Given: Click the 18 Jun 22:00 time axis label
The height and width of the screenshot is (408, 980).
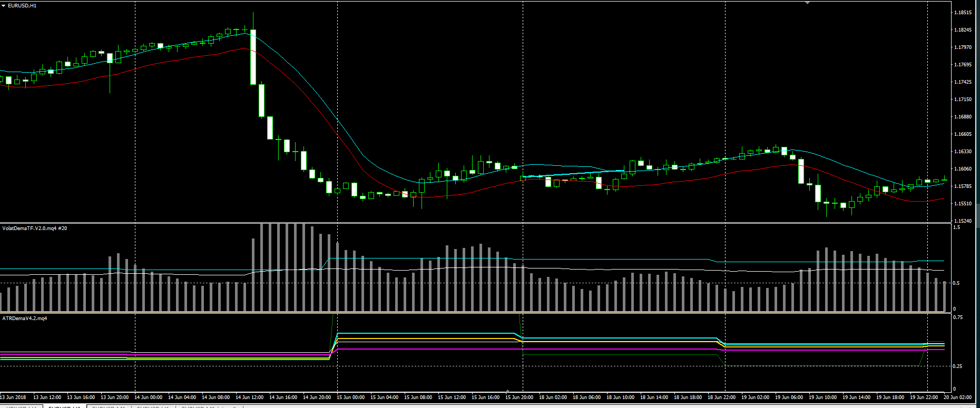Looking at the screenshot, I should click(721, 397).
